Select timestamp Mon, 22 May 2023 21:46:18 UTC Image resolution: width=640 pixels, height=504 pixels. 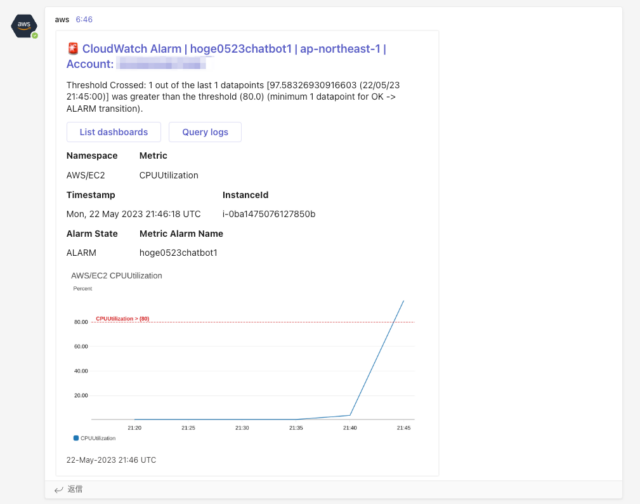tap(133, 214)
